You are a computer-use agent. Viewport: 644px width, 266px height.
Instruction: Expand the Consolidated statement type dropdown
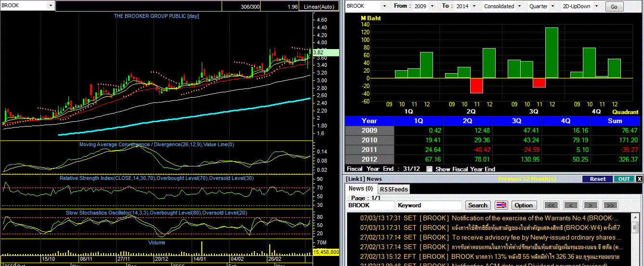pos(519,6)
